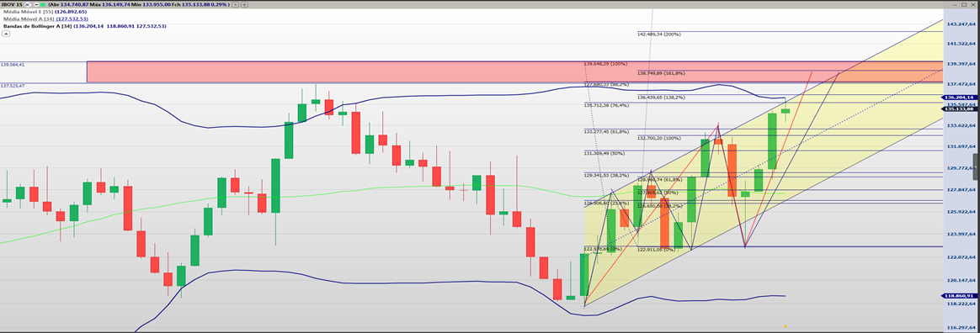Minimize the chart window
This screenshot has height=333, width=980.
(955, 5)
